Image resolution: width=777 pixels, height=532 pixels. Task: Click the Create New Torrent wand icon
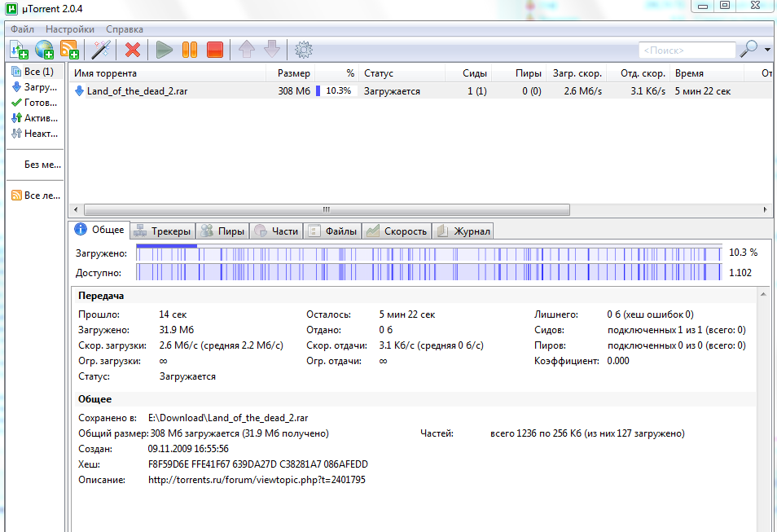pos(101,50)
